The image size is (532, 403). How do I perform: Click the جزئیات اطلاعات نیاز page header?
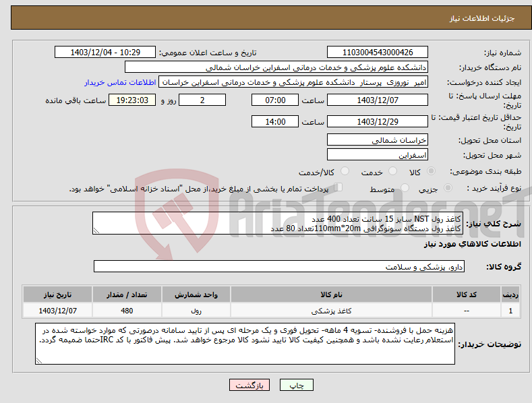point(482,18)
